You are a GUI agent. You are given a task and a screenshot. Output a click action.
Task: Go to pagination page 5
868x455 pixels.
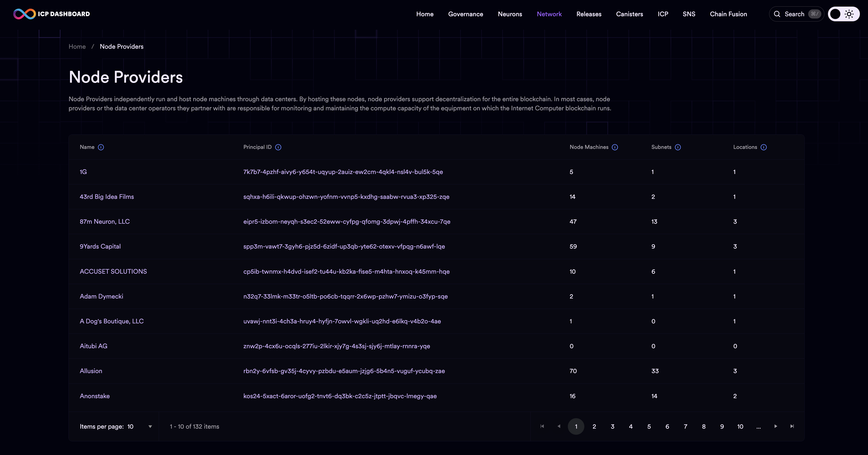(x=649, y=426)
